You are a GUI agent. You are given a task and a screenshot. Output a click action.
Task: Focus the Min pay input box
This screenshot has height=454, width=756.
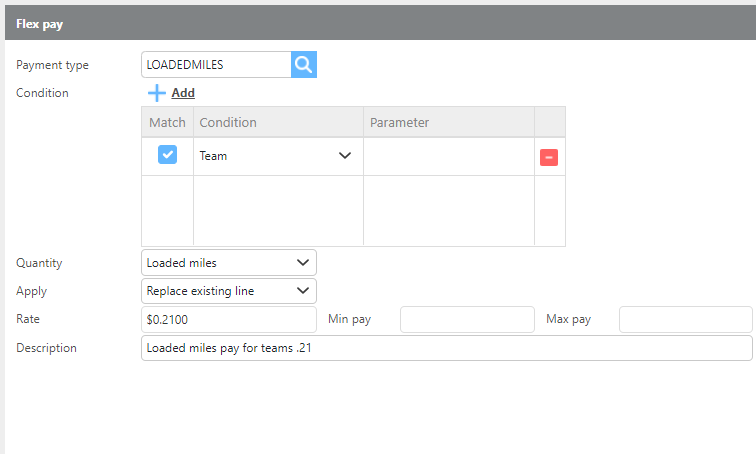pos(467,320)
